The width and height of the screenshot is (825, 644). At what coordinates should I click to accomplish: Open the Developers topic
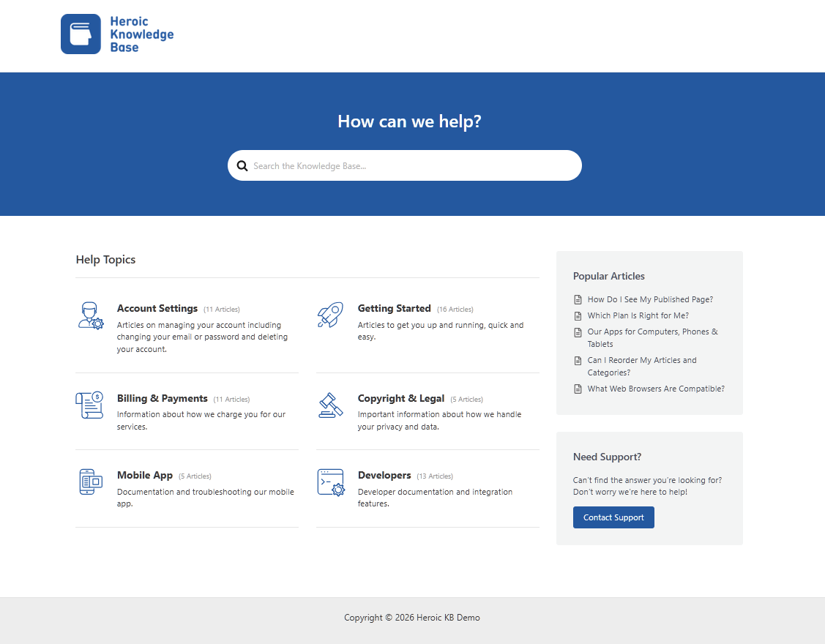point(384,475)
